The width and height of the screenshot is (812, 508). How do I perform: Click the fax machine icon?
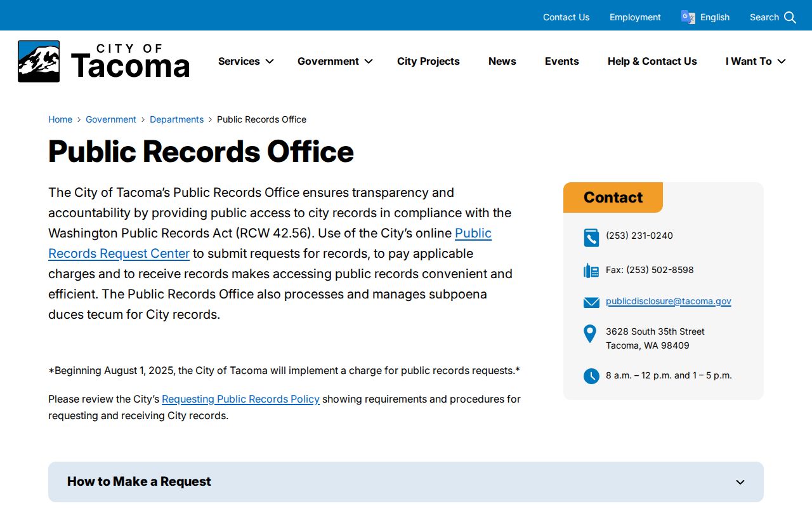click(x=591, y=271)
